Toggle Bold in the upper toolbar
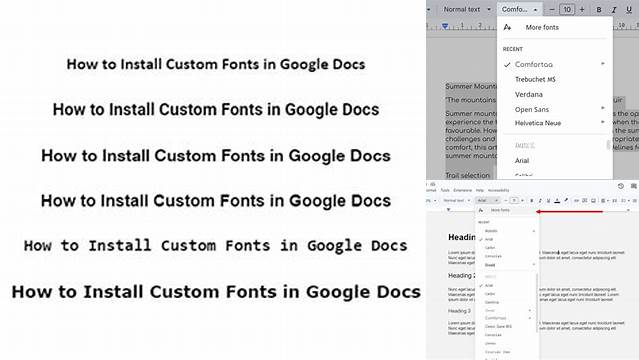This screenshot has width=639, height=360. tap(599, 10)
